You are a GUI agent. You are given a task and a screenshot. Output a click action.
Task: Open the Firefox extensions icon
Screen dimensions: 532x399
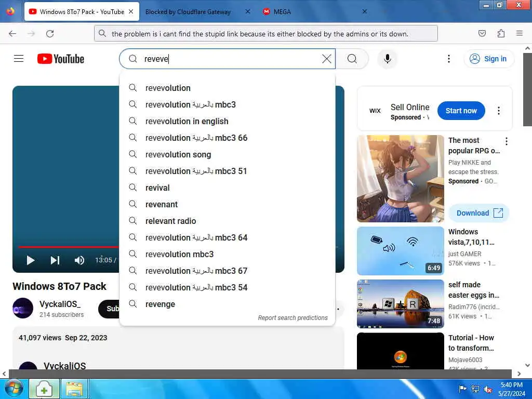pyautogui.click(x=501, y=33)
